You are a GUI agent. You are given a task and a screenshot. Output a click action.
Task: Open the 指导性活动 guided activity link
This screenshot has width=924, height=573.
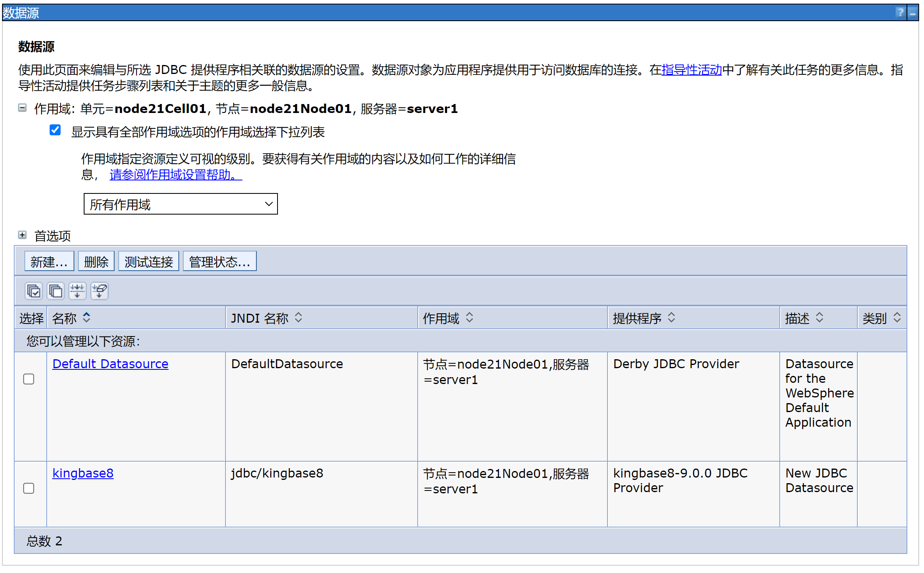tap(692, 70)
